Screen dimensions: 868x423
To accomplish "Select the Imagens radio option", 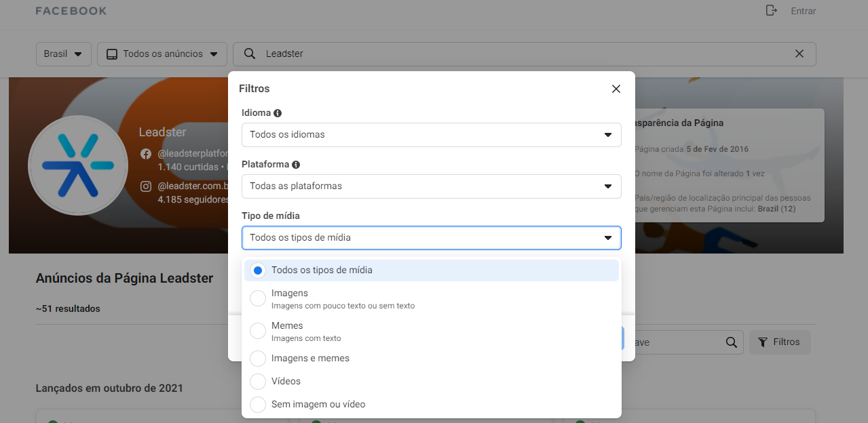I will (x=258, y=298).
